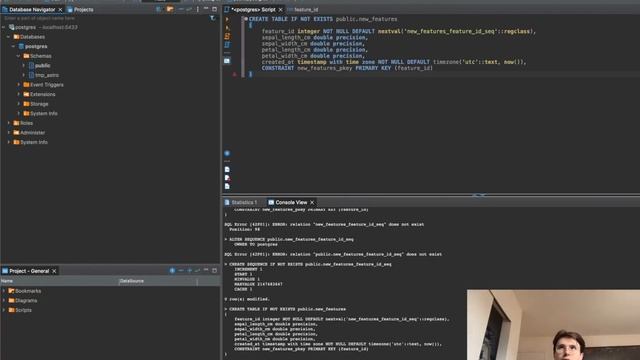Screen dimensions: 640x360
Task: Click the blue configure icon in Project panel toolbar
Action: pyautogui.click(x=172, y=271)
